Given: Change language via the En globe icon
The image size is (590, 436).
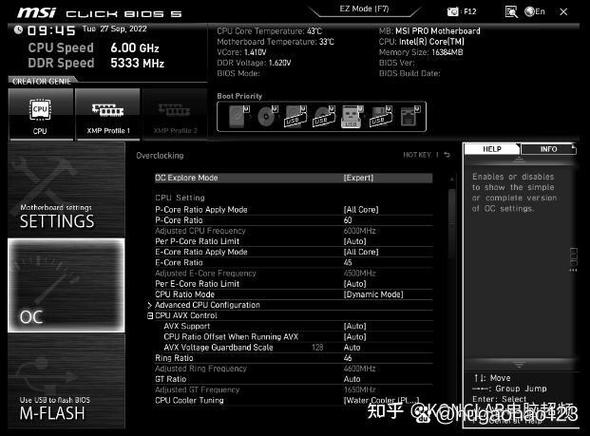Looking at the screenshot, I should click(535, 12).
